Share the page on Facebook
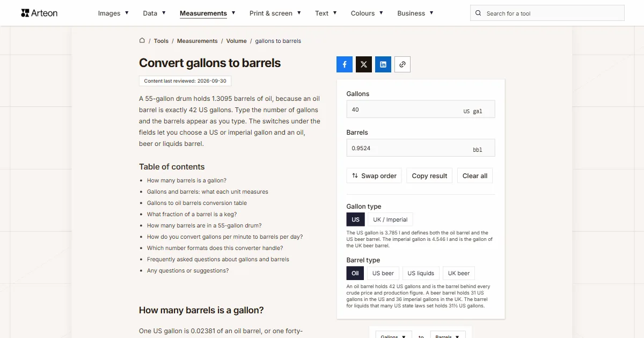644x338 pixels. pos(345,64)
